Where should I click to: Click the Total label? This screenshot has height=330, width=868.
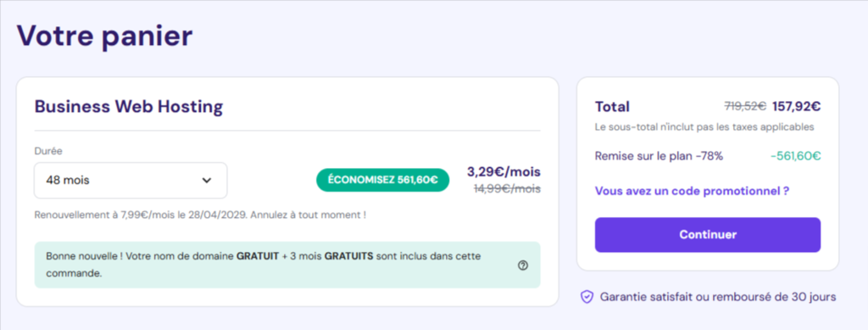point(612,107)
